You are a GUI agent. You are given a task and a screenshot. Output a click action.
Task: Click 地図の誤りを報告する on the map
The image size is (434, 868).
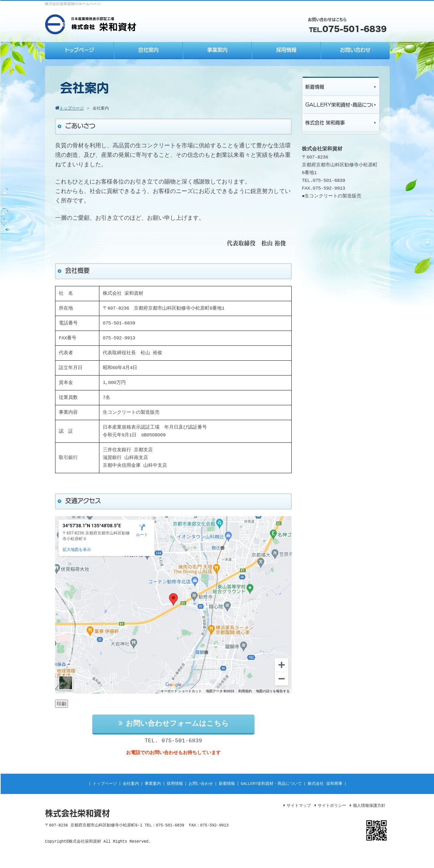click(x=273, y=691)
